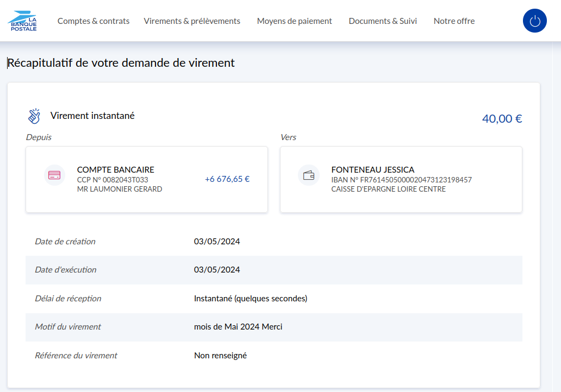561x392 pixels.
Task: Open the Documents & Suivi menu
Action: pyautogui.click(x=383, y=21)
